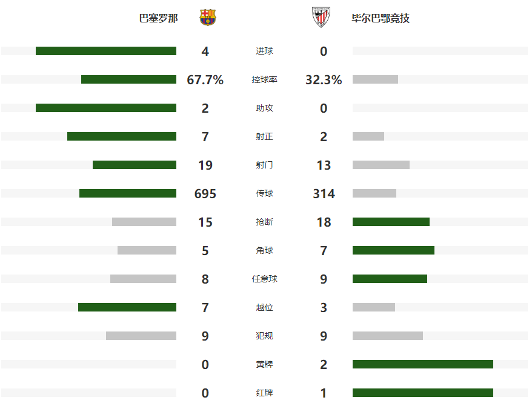Click the 进球 stat label

pyautogui.click(x=265, y=52)
